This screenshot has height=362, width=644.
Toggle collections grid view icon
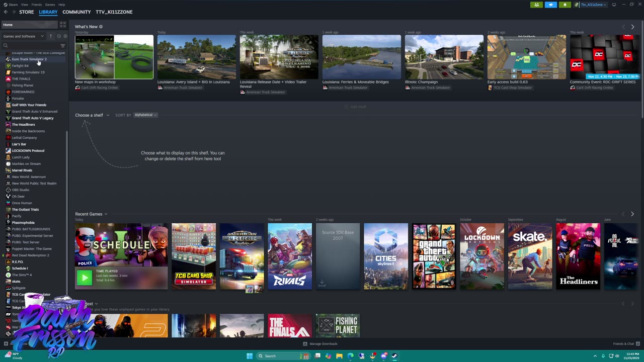pyautogui.click(x=63, y=25)
